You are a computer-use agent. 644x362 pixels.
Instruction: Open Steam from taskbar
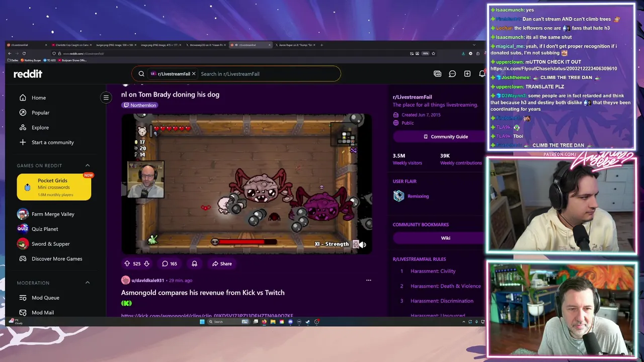(x=307, y=322)
